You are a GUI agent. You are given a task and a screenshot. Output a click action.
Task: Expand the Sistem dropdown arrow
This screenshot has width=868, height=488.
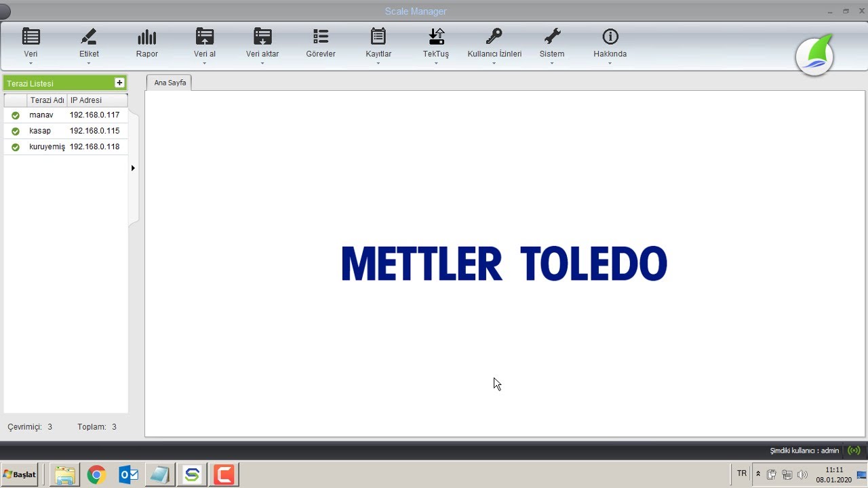[x=552, y=64]
